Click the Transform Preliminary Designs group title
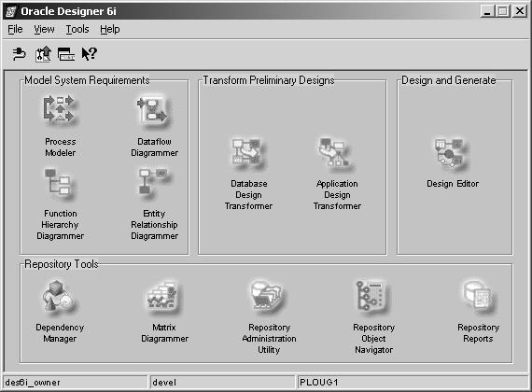The image size is (532, 392). click(x=269, y=80)
